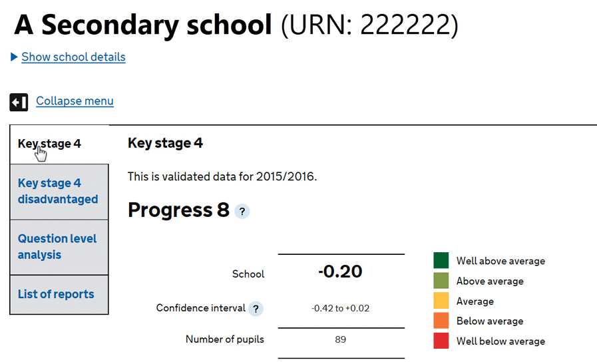Open Progress 8 help question mark
This screenshot has width=597, height=364.
tap(242, 212)
